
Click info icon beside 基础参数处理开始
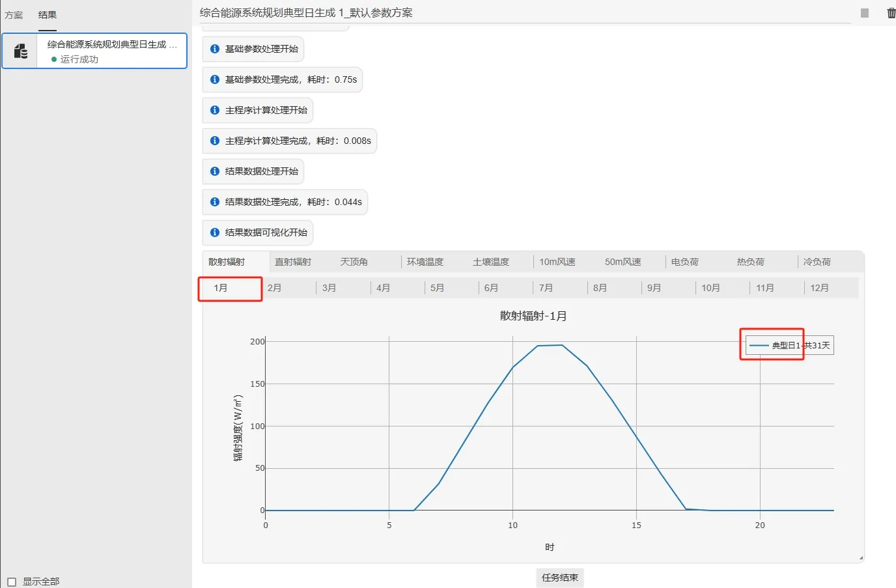pyautogui.click(x=215, y=49)
